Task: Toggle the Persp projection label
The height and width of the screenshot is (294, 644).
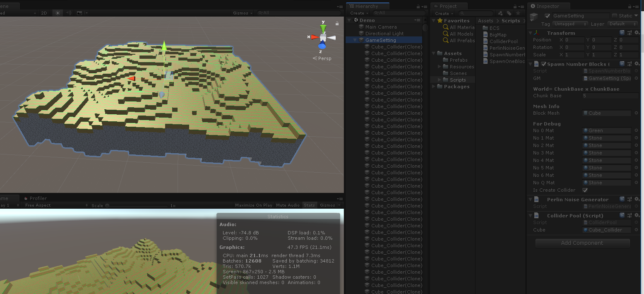Action: (x=322, y=58)
